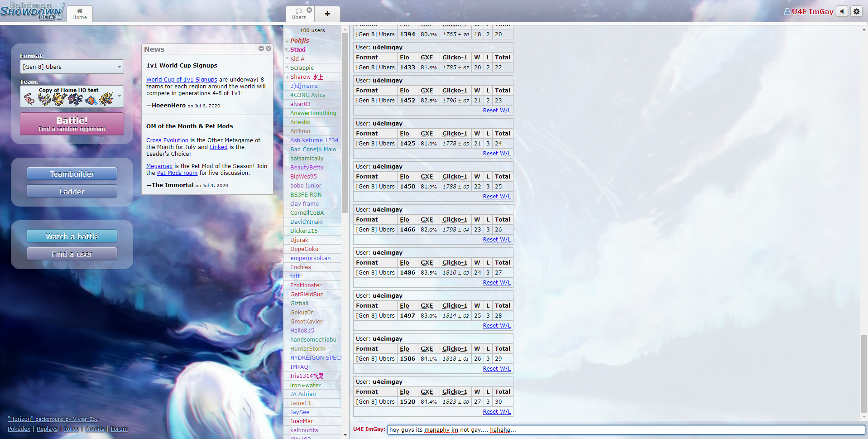Select user Scrappie in user list
The image size is (868, 439).
click(x=312, y=68)
